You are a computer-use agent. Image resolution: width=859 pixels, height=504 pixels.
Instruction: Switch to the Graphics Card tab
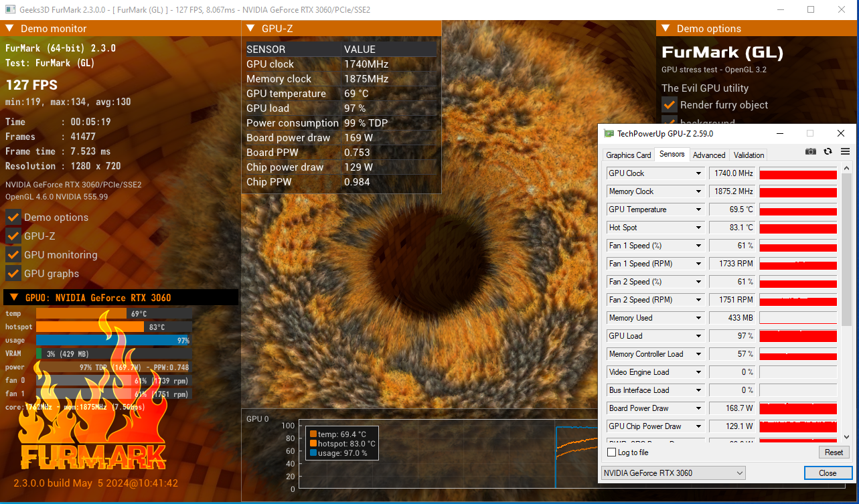[628, 155]
